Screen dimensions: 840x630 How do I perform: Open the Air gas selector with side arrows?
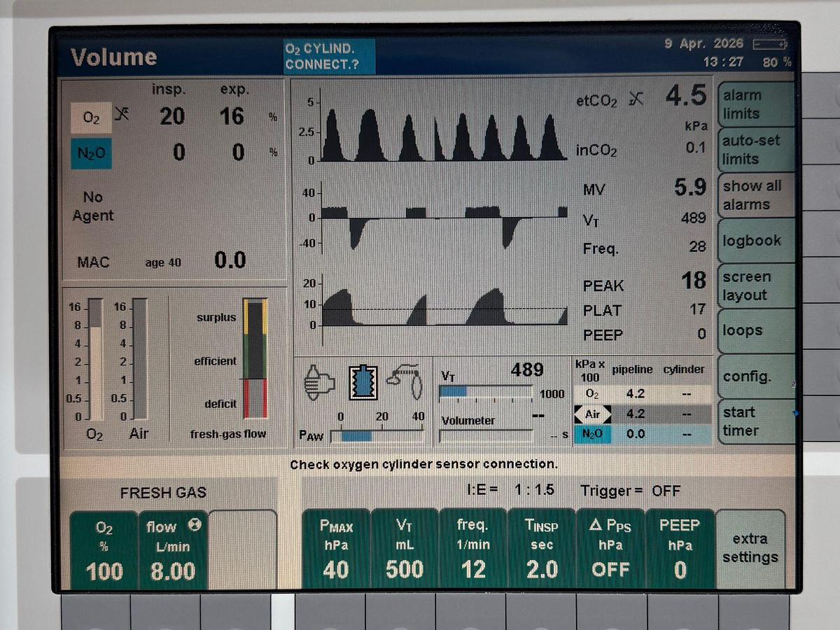pyautogui.click(x=593, y=414)
